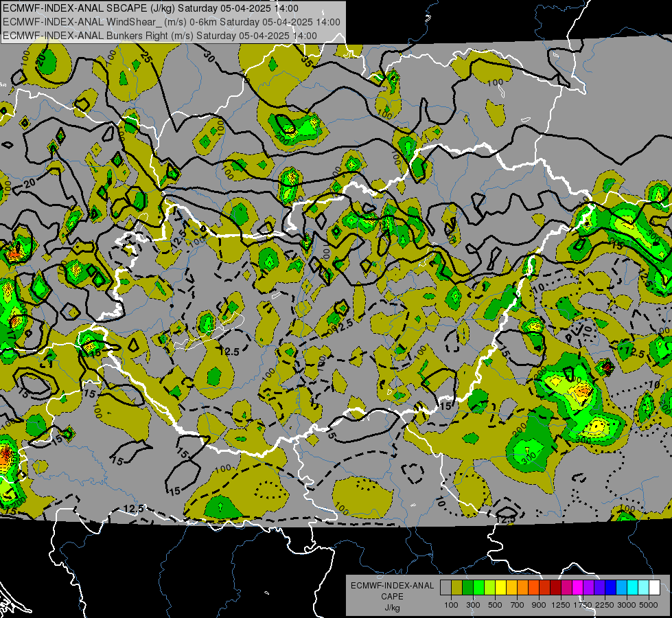This screenshot has width=672, height=618.
Task: Click the 5000 value under the color scale
Action: pos(649,605)
